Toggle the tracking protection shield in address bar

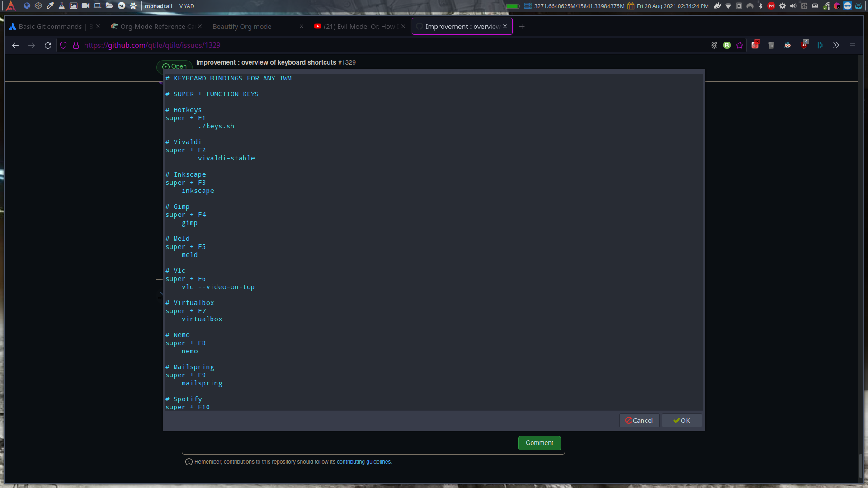tap(63, 45)
